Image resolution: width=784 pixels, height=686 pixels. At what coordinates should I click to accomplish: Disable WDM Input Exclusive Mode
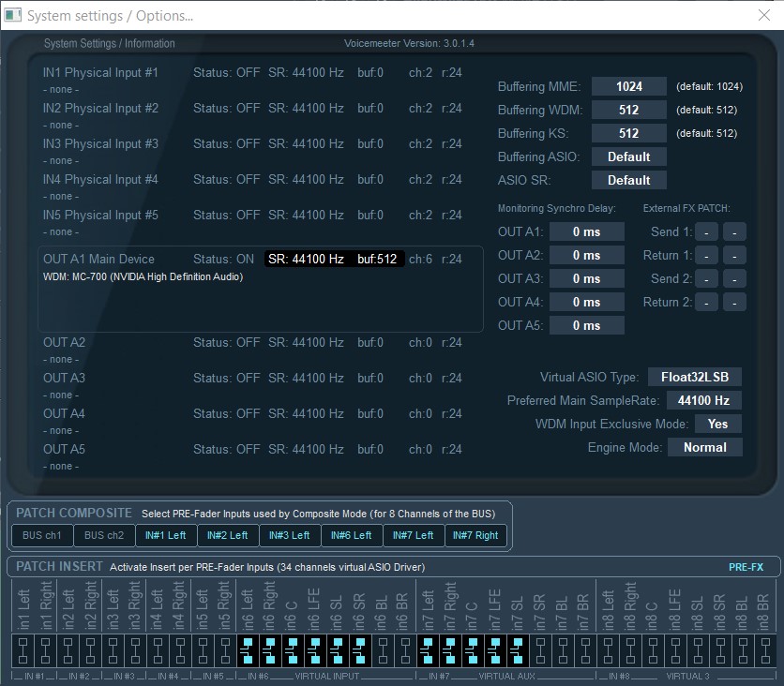(x=717, y=424)
